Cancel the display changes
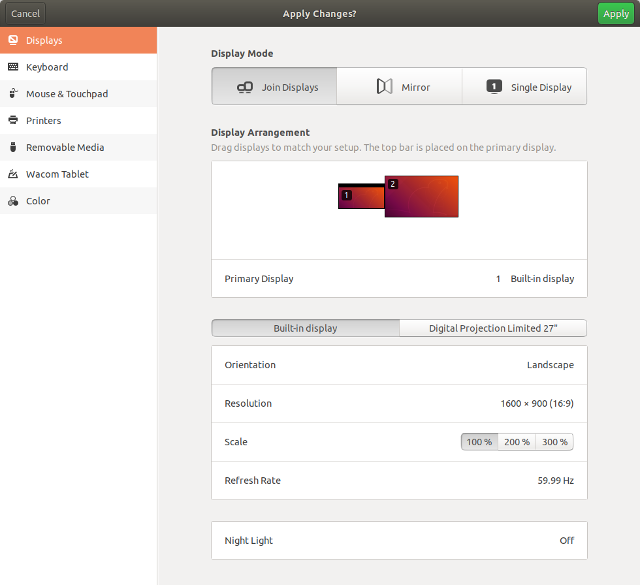Image resolution: width=640 pixels, height=585 pixels. pos(25,14)
